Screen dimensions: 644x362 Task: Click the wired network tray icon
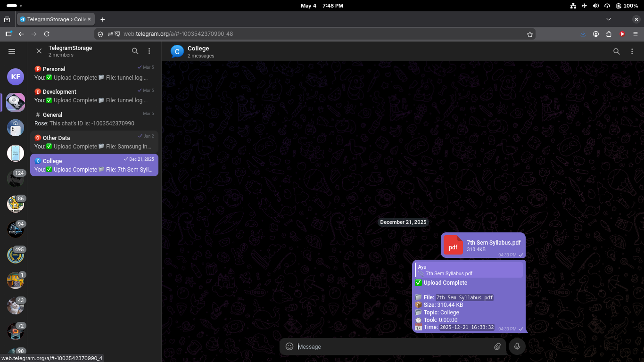(573, 6)
